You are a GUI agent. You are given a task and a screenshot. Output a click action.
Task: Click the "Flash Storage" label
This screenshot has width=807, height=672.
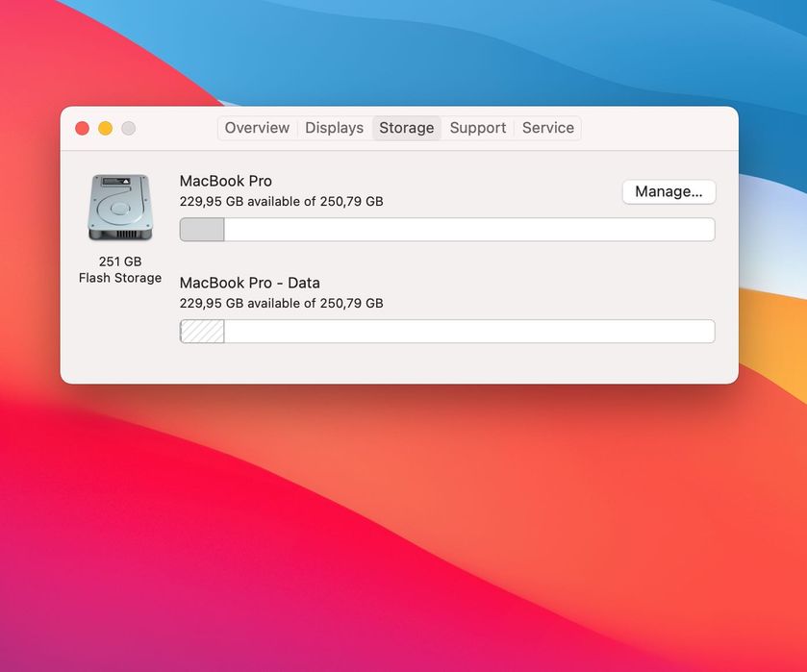120,278
